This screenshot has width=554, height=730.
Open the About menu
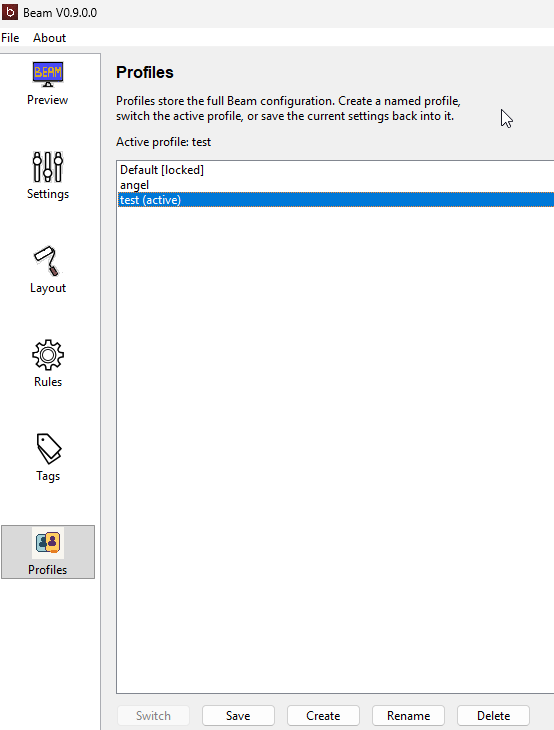(x=49, y=38)
